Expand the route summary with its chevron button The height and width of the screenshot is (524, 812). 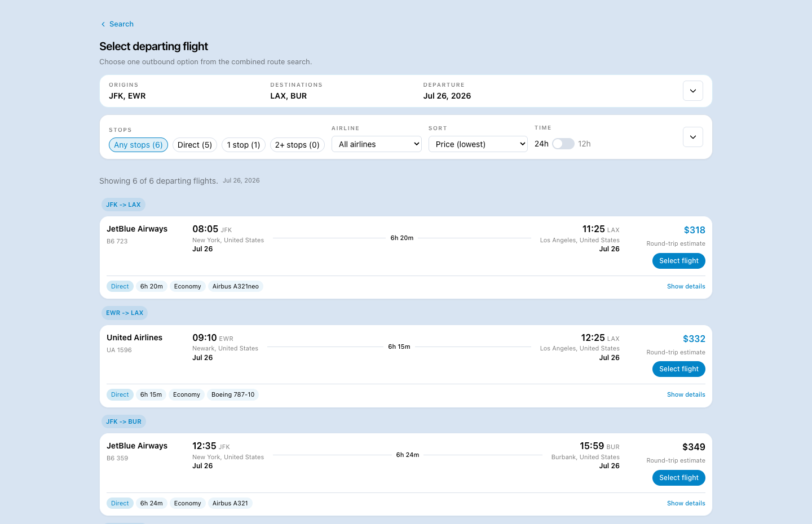692,91
